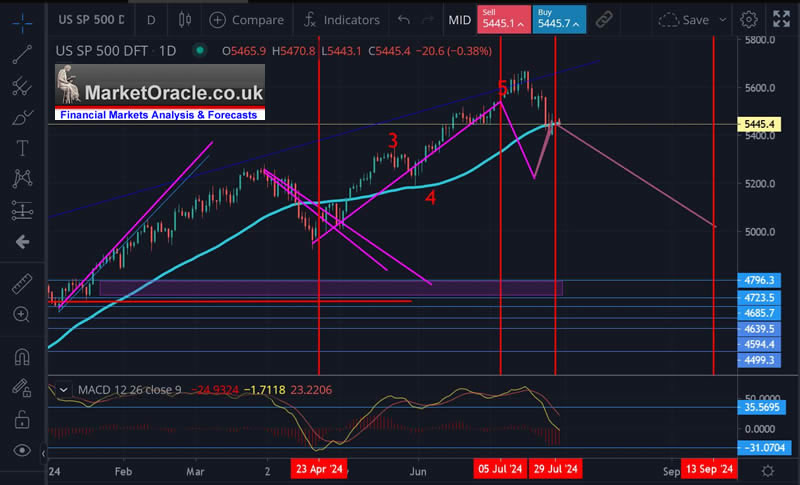Undo the last chart action
Image resolution: width=800 pixels, height=485 pixels.
(x=404, y=20)
